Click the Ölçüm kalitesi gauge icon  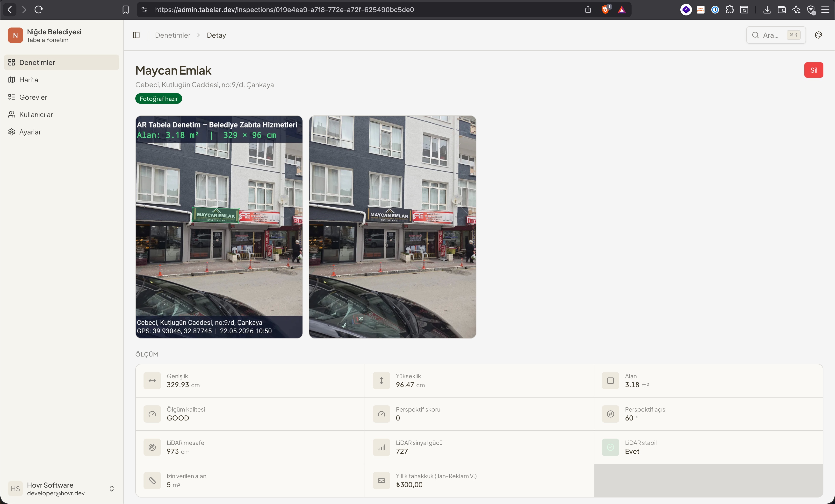(x=152, y=414)
